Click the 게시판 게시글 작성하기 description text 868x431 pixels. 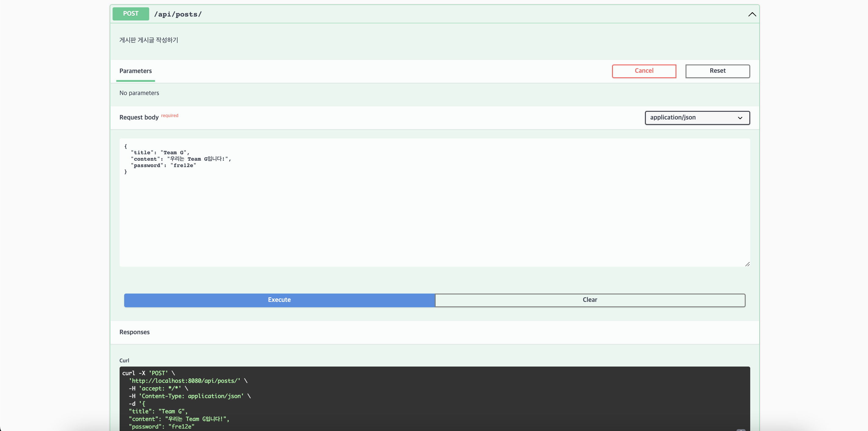click(x=148, y=40)
